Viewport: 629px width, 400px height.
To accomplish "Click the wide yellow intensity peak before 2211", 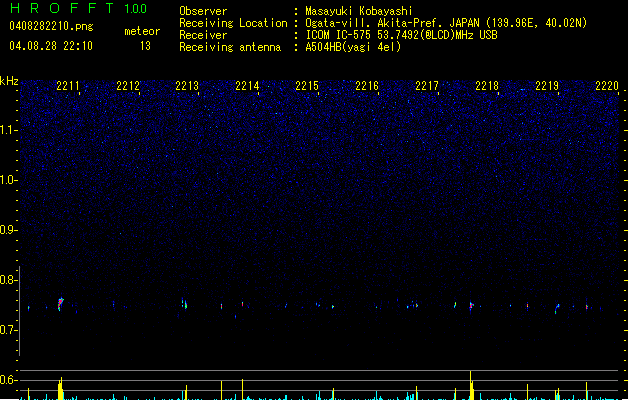I will click(x=60, y=388).
